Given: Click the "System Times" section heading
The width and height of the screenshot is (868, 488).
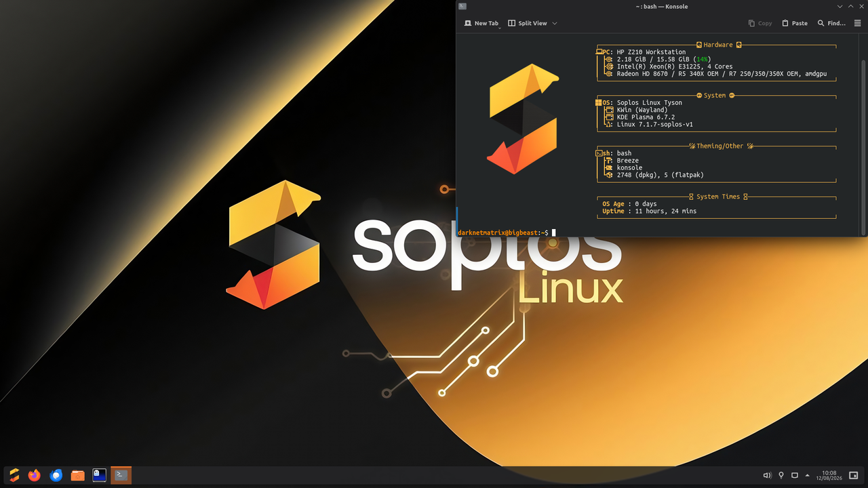Looking at the screenshot, I should point(718,197).
